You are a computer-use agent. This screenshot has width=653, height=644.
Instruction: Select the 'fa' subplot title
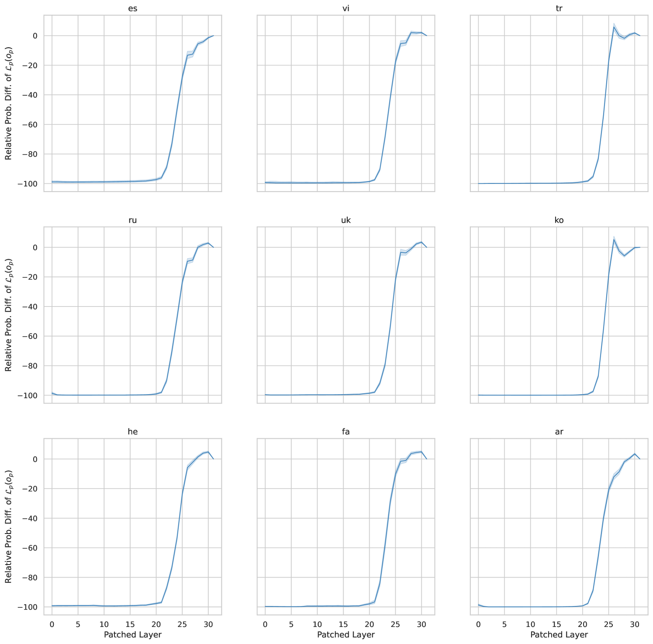pyautogui.click(x=346, y=432)
